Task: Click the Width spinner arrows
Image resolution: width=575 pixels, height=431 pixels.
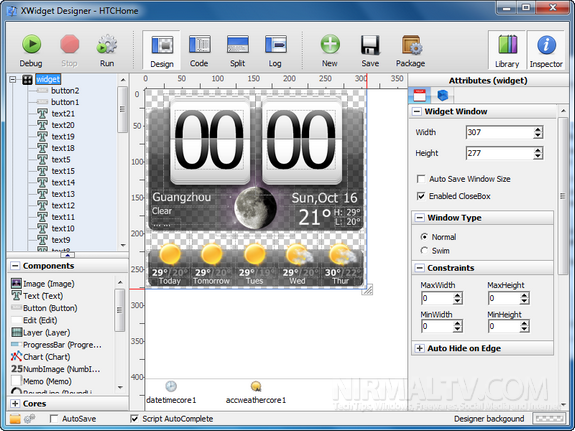Action: (538, 132)
